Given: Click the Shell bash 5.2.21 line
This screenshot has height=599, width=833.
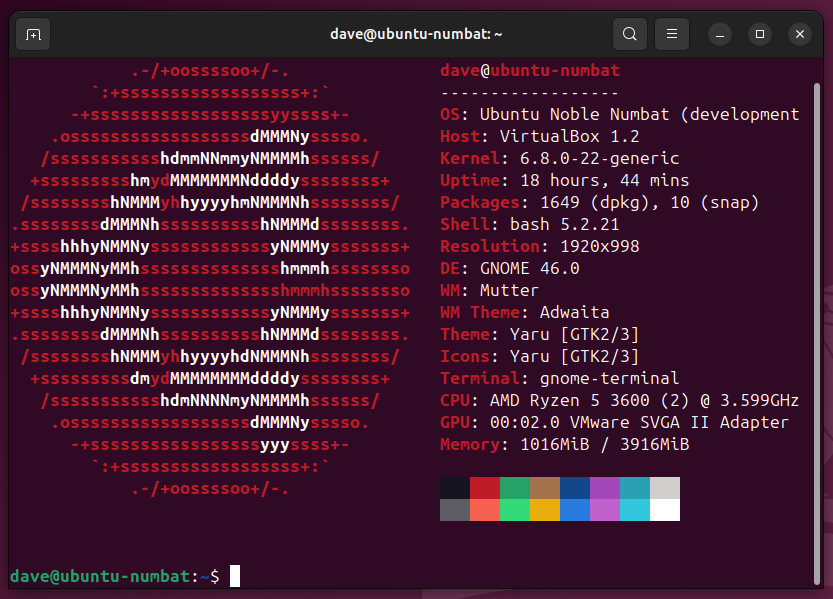Looking at the screenshot, I should coord(530,224).
